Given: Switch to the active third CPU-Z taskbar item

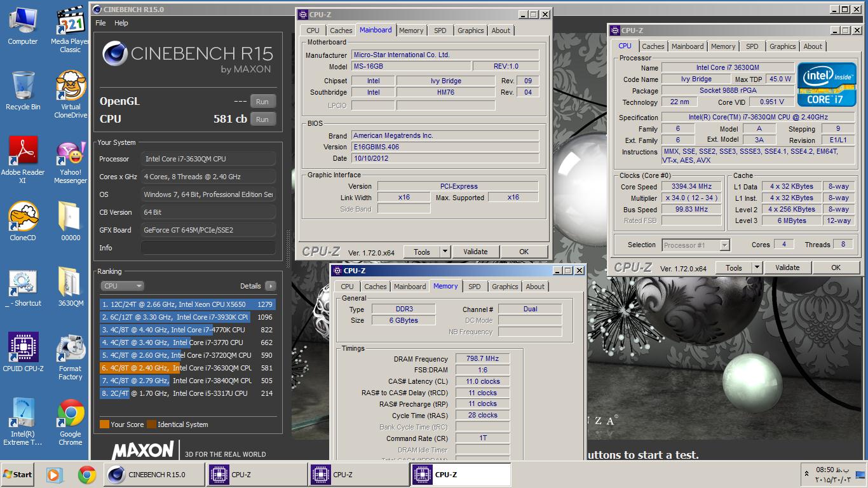Looking at the screenshot, I should (x=460, y=474).
